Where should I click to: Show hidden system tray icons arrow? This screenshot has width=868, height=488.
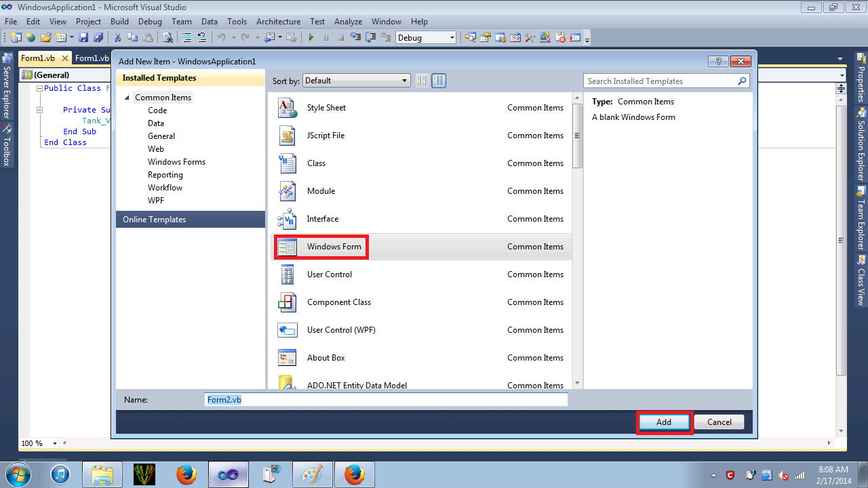pos(713,475)
